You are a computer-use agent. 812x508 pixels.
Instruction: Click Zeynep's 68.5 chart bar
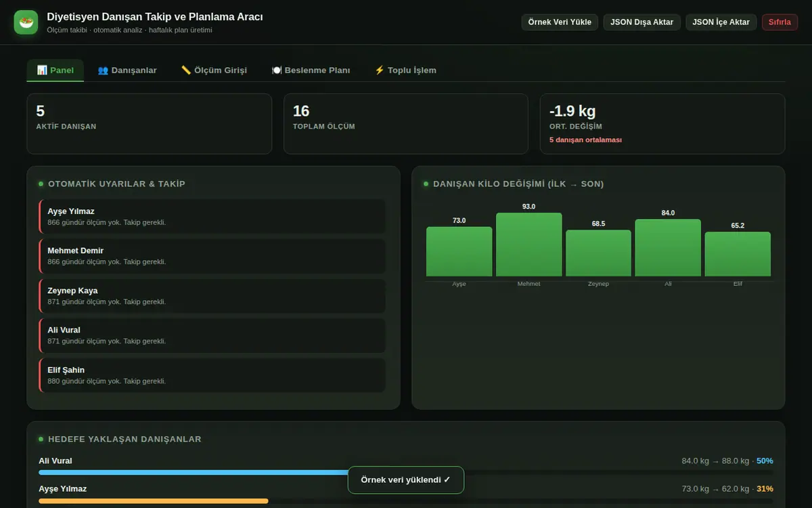click(598, 253)
